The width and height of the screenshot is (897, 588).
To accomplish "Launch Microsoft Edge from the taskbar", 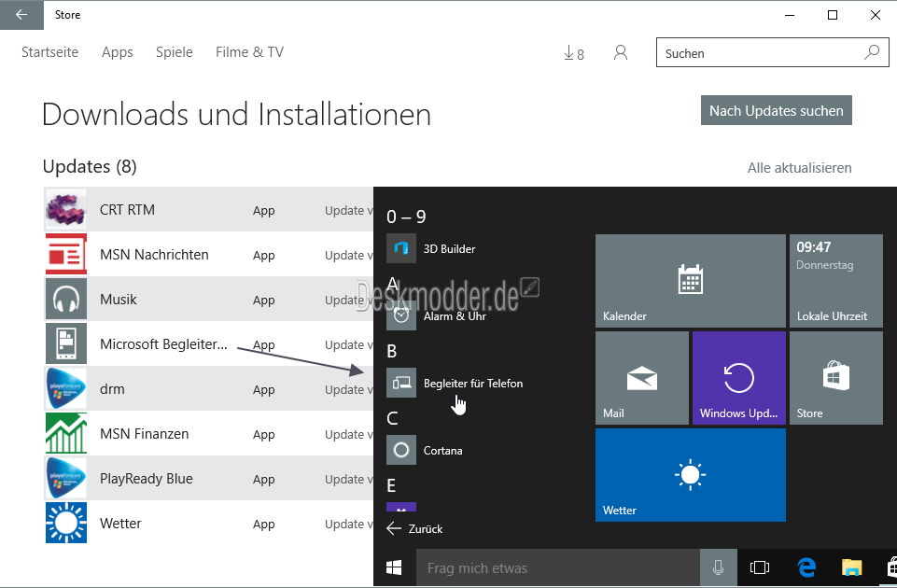I will tap(806, 567).
